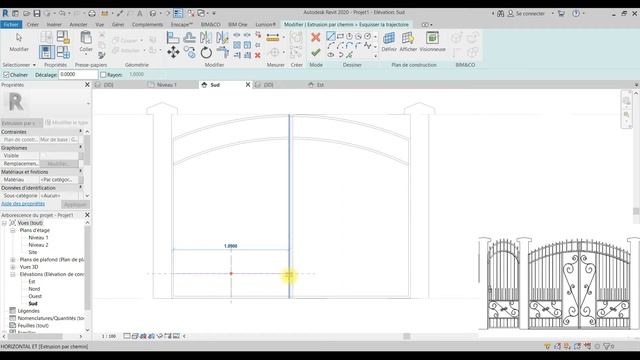Click the 1 : 100 view scale
Screen dimensions: 640x360
[109, 336]
